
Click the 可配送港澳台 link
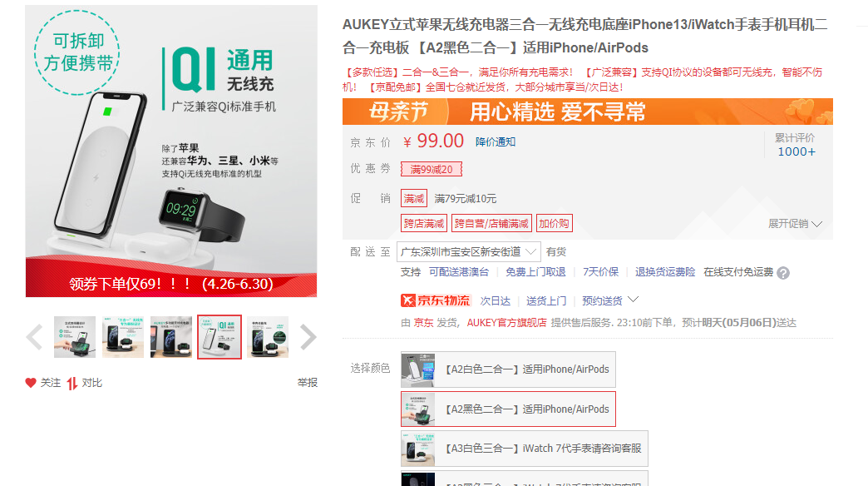pyautogui.click(x=459, y=272)
